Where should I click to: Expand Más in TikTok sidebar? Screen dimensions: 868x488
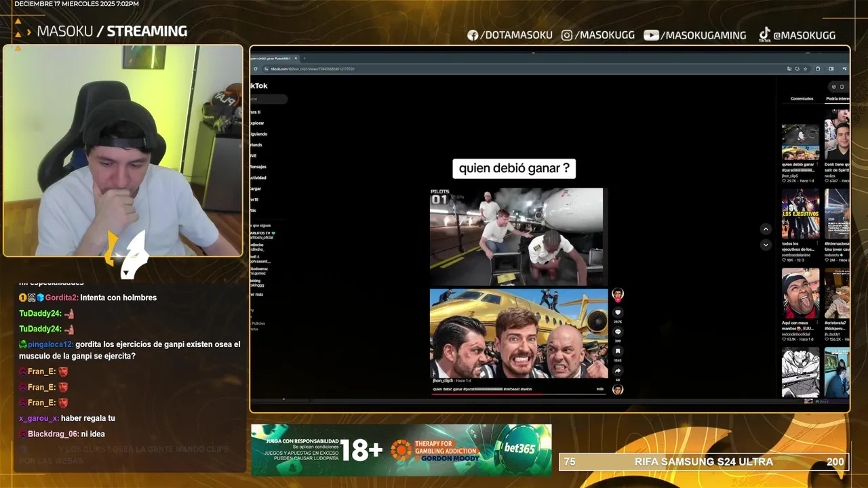[253, 210]
